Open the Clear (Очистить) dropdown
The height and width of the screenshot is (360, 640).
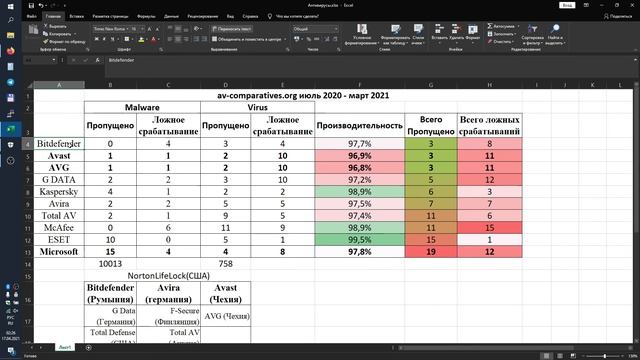[x=500, y=42]
